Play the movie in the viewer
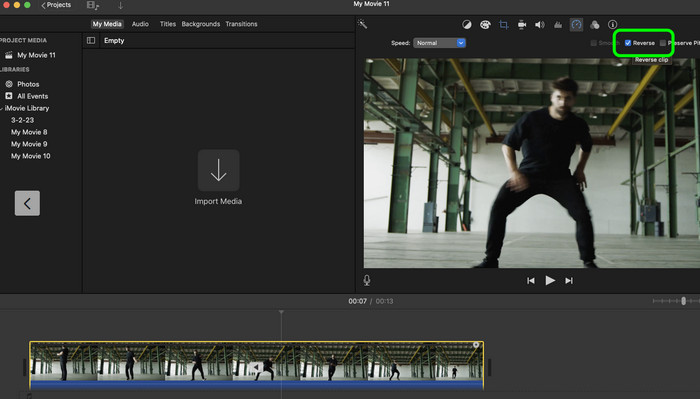This screenshot has height=399, width=700. (x=550, y=280)
